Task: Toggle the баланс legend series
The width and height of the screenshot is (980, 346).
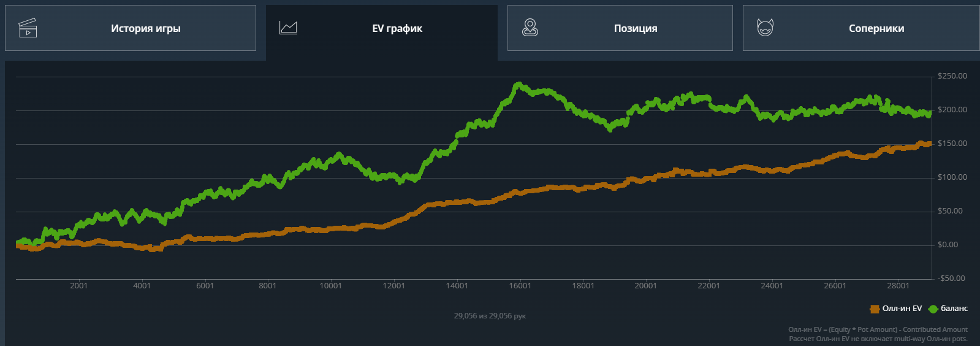Action: point(948,309)
